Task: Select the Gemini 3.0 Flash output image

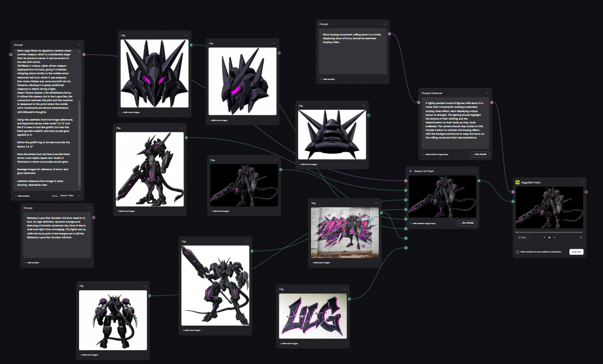Action: pyautogui.click(x=443, y=197)
